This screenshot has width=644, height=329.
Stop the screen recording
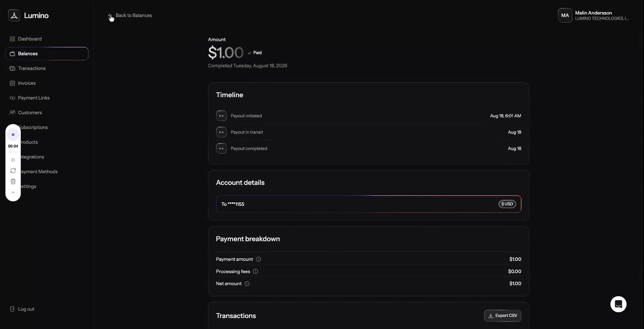click(x=13, y=135)
